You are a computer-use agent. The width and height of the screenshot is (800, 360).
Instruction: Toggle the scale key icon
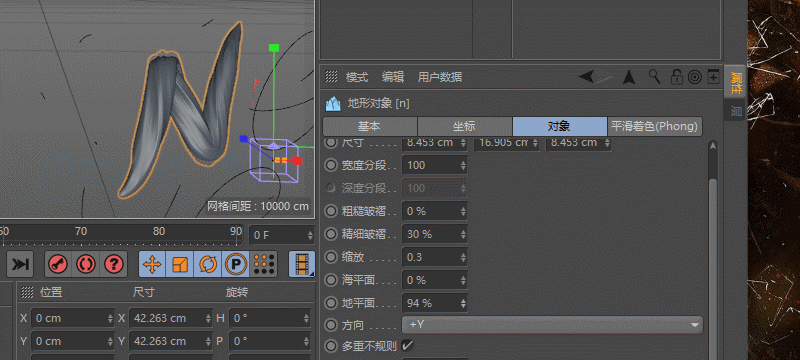pos(180,264)
